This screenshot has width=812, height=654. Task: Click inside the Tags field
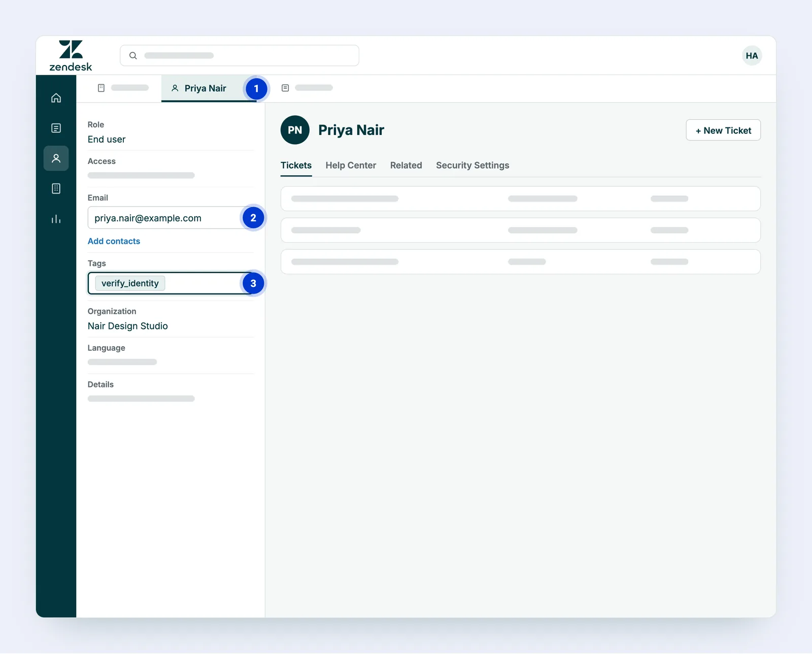(x=171, y=283)
